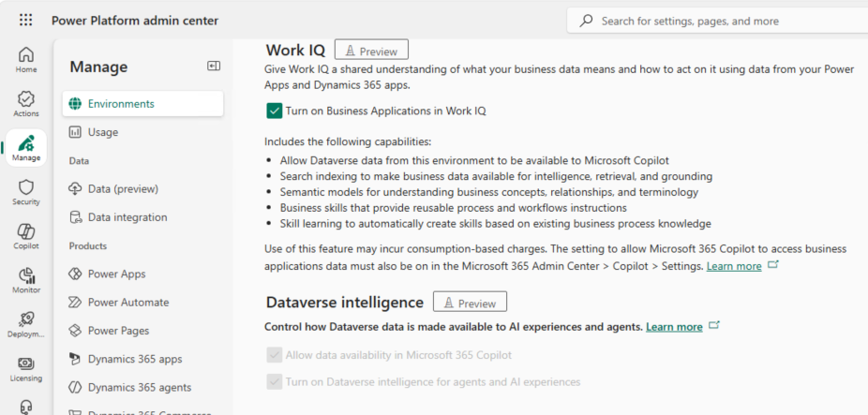Open Dynamics 365 apps menu item
868x415 pixels.
pos(142,359)
